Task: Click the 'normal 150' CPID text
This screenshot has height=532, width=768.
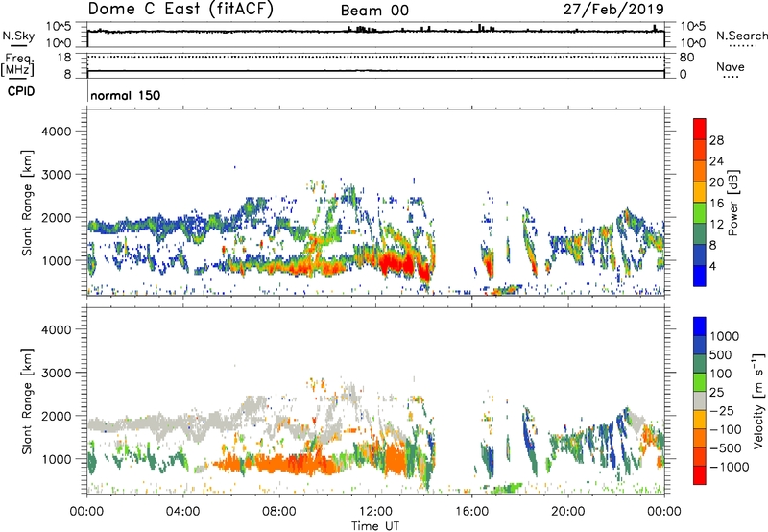Action: coord(126,95)
